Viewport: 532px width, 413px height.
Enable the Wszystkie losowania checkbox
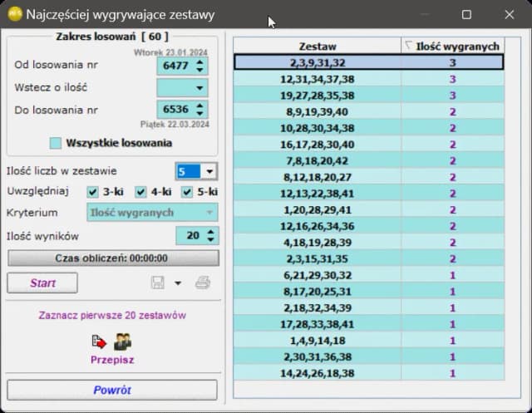tap(56, 143)
